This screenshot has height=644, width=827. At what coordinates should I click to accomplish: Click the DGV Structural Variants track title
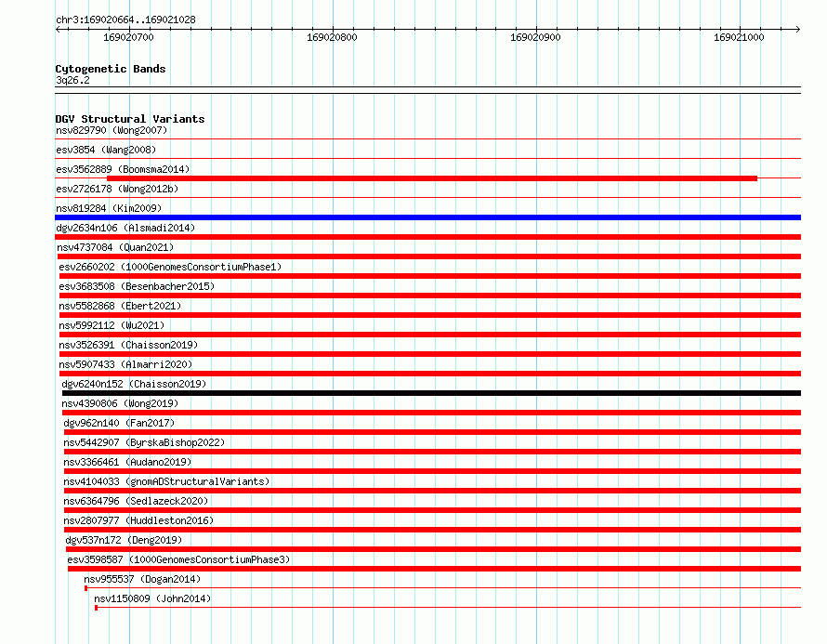pyautogui.click(x=130, y=119)
